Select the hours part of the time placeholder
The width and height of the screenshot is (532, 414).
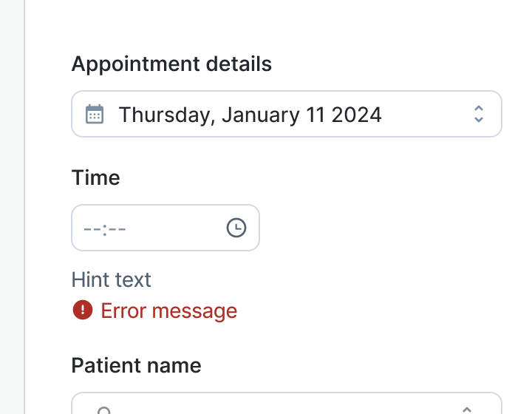[92, 228]
